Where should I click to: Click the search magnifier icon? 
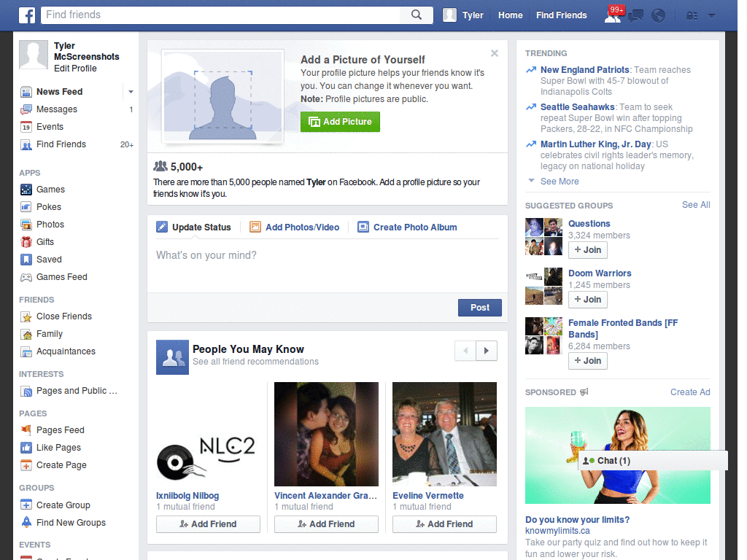point(417,15)
